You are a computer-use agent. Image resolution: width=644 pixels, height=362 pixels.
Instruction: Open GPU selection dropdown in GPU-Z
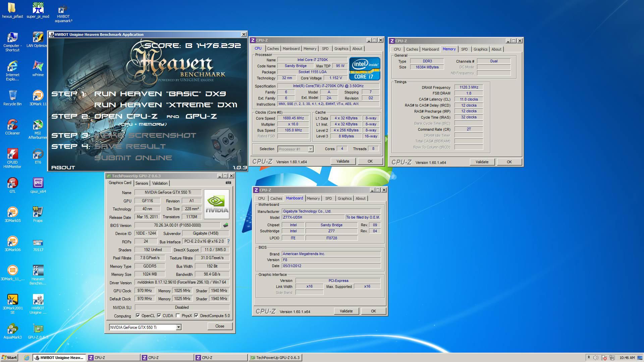click(x=178, y=327)
